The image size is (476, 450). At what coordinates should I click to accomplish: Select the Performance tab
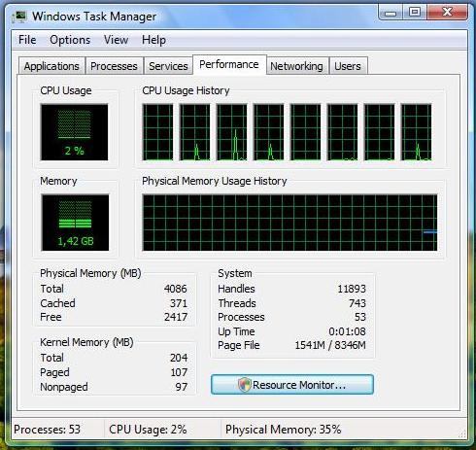coord(229,64)
